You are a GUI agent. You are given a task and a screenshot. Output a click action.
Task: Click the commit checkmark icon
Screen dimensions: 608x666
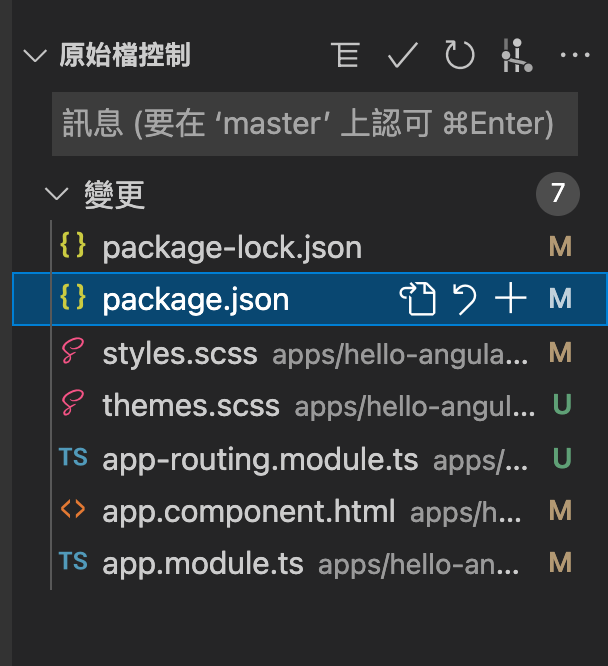click(402, 56)
